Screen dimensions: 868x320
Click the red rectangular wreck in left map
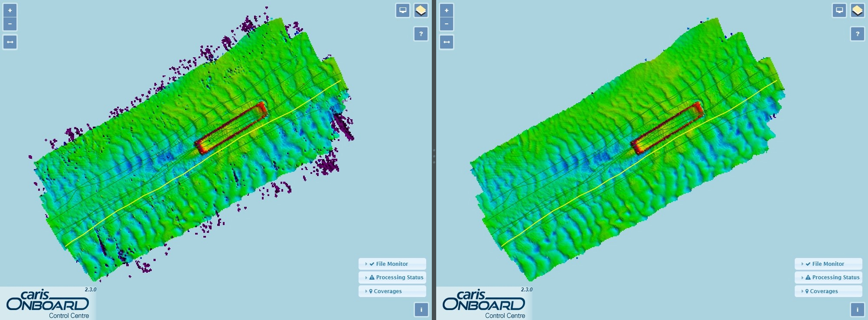tap(231, 128)
